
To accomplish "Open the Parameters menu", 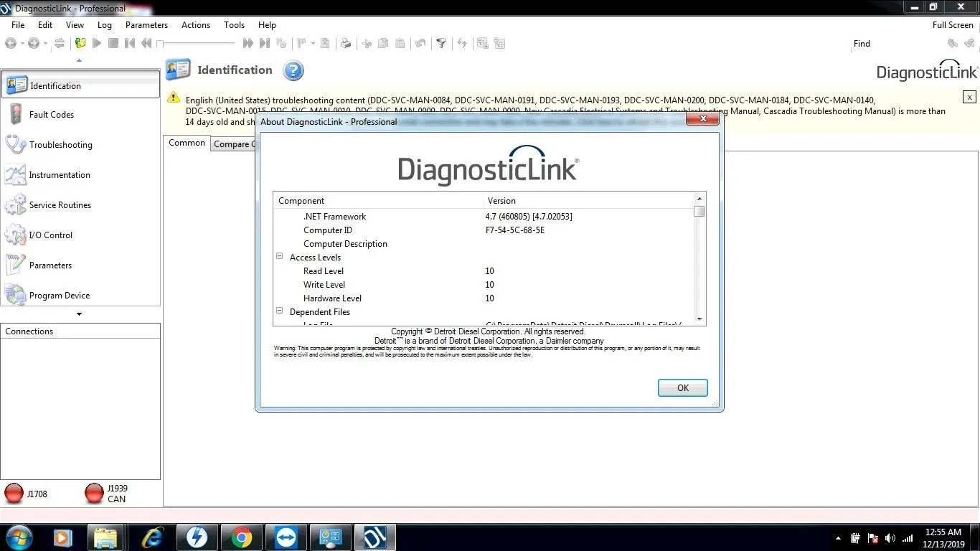I will [x=146, y=24].
